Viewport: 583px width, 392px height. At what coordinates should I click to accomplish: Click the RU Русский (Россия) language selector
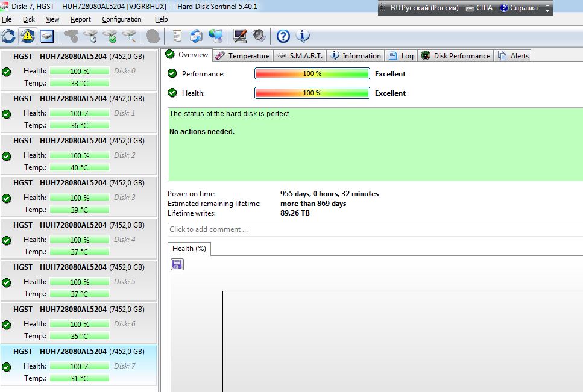tap(424, 8)
